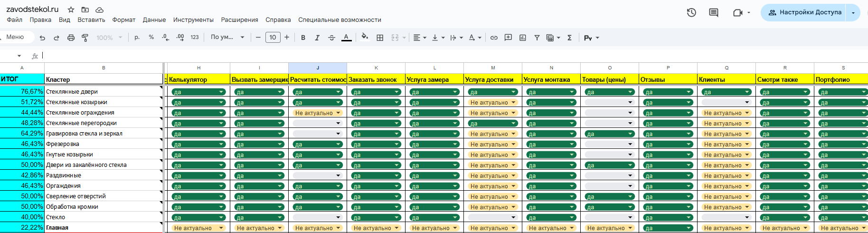Open the Расширения menu
868x233 pixels.
pyautogui.click(x=239, y=20)
